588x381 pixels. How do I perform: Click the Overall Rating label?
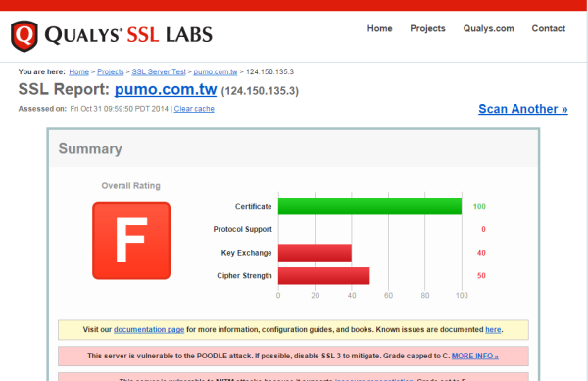point(131,186)
